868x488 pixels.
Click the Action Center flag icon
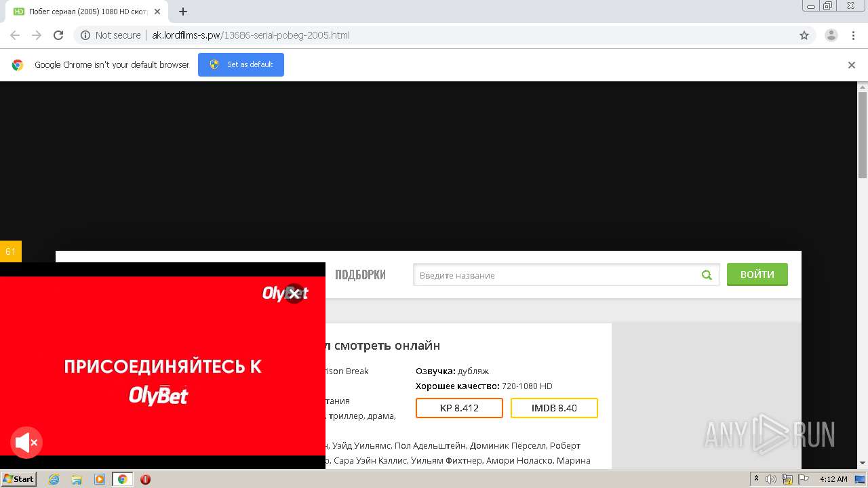[x=803, y=479]
